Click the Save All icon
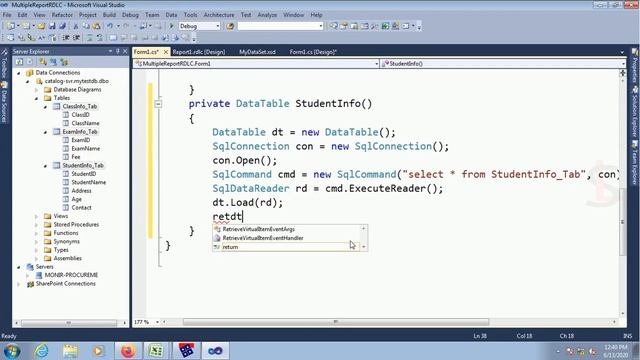 pos(62,26)
